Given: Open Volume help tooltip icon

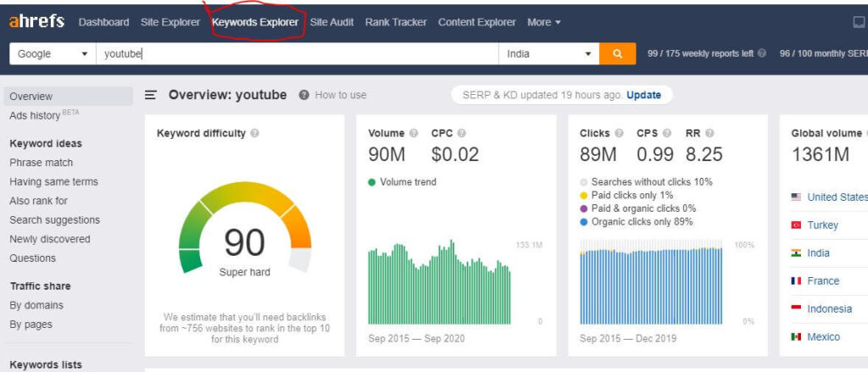Looking at the screenshot, I should (x=414, y=133).
